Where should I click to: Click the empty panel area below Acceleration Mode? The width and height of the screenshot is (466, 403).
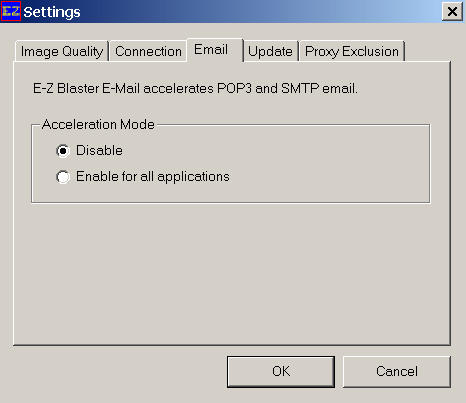point(232,273)
